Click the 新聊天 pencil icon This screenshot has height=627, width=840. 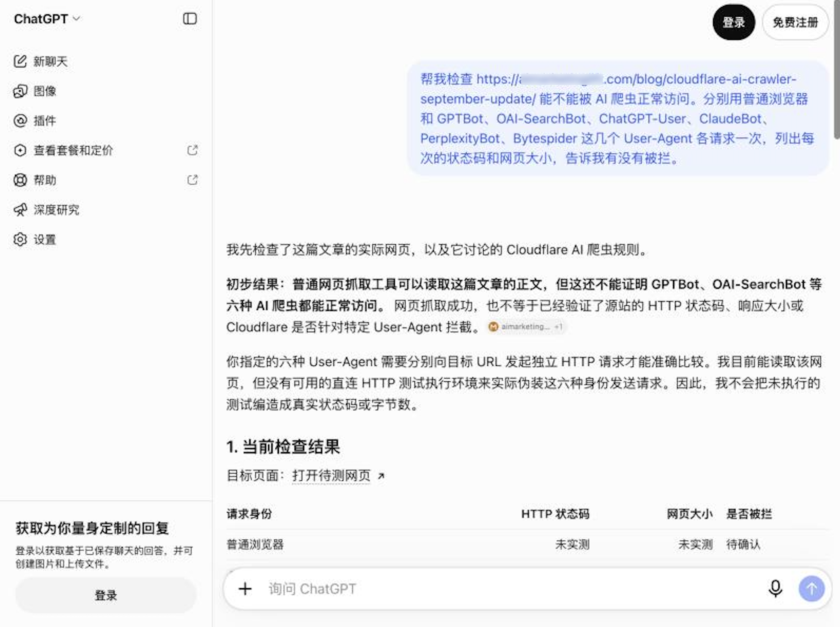pyautogui.click(x=20, y=61)
